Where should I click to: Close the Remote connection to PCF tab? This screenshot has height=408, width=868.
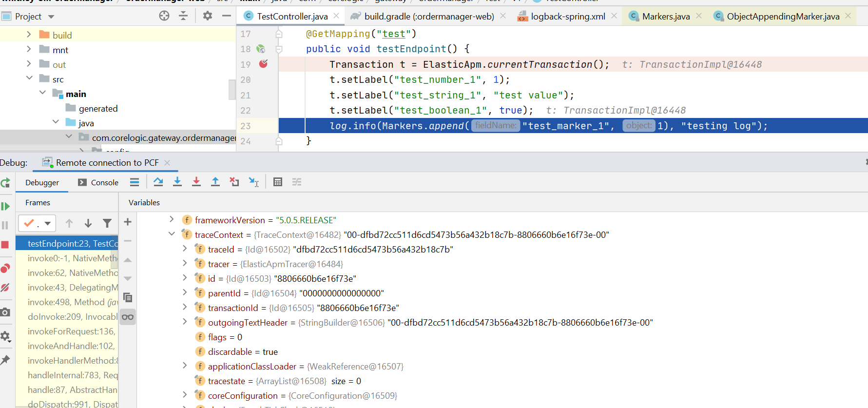[167, 163]
